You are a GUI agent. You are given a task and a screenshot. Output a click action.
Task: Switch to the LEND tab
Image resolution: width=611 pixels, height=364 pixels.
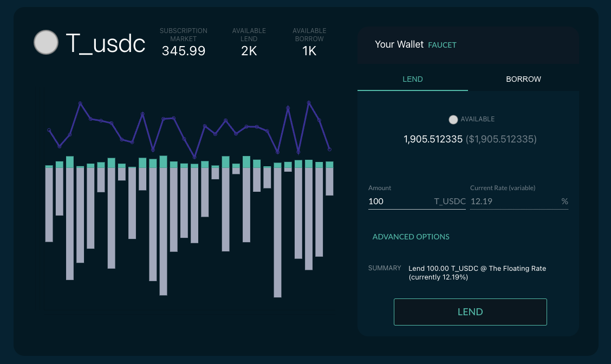(x=413, y=79)
